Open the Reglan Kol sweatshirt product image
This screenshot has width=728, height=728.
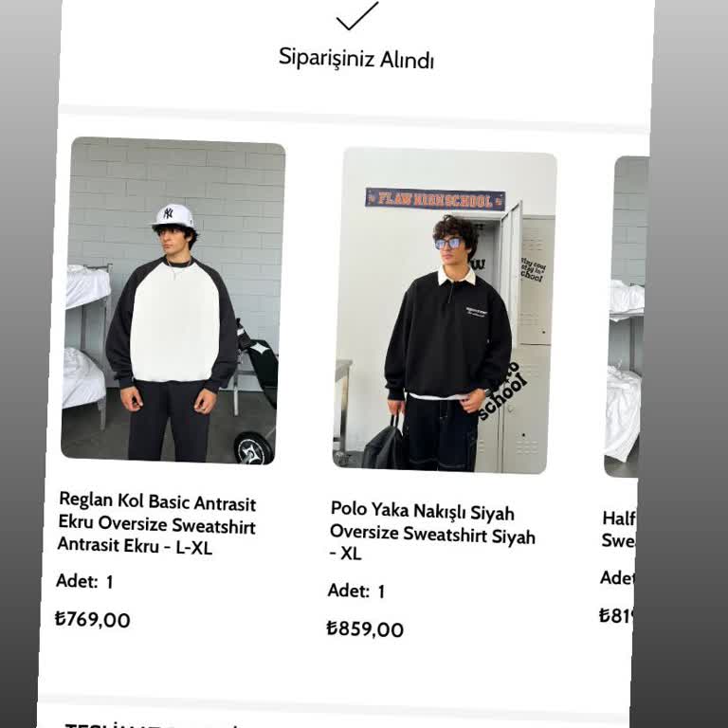[173, 300]
